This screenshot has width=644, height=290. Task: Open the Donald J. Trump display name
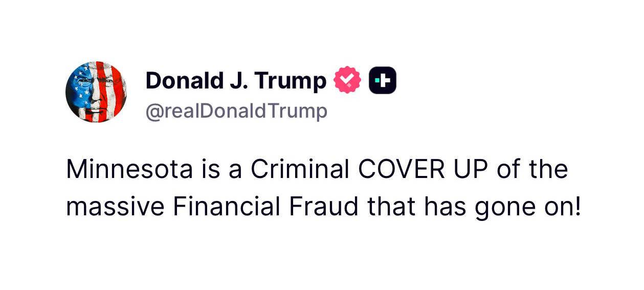[236, 81]
